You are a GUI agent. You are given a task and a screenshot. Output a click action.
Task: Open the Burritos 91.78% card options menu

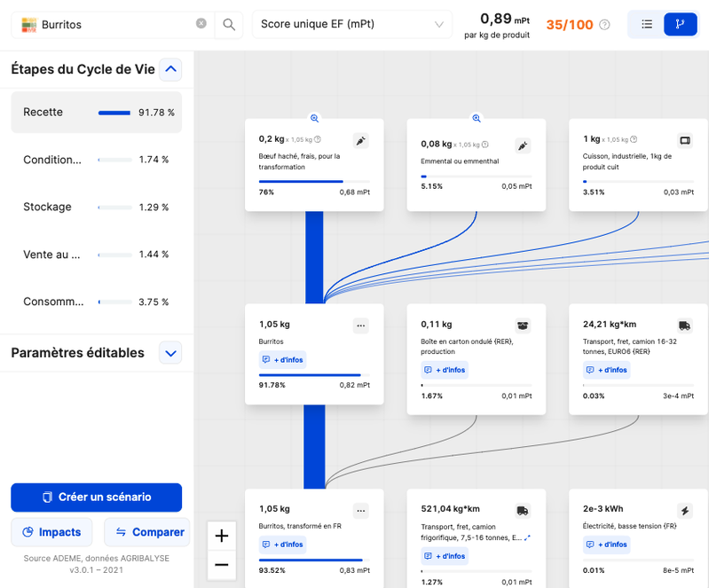360,325
